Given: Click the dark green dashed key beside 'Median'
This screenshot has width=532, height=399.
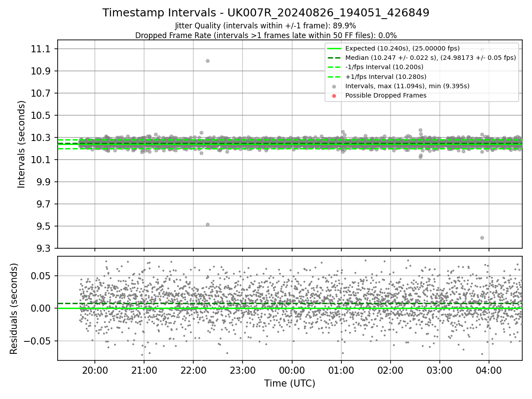Looking at the screenshot, I should click(x=334, y=58).
